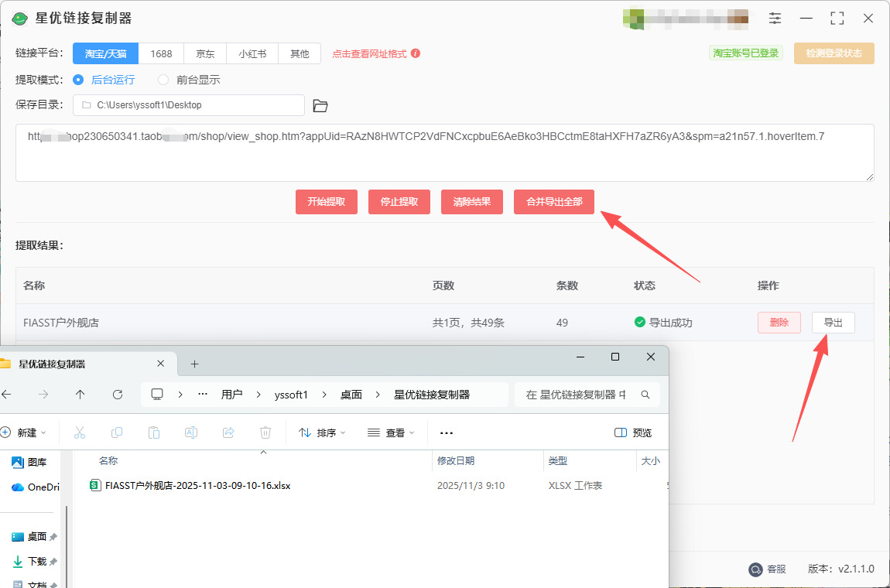Click 合并导出全部 button

(x=554, y=202)
